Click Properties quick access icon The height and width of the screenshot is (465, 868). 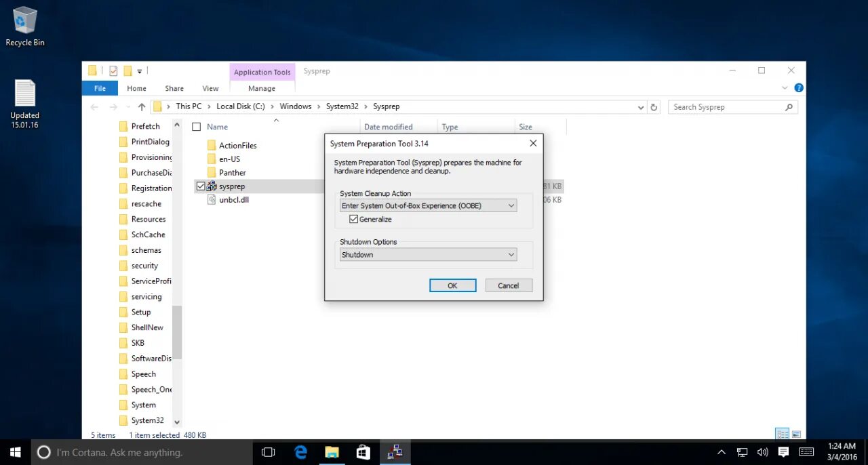113,71
